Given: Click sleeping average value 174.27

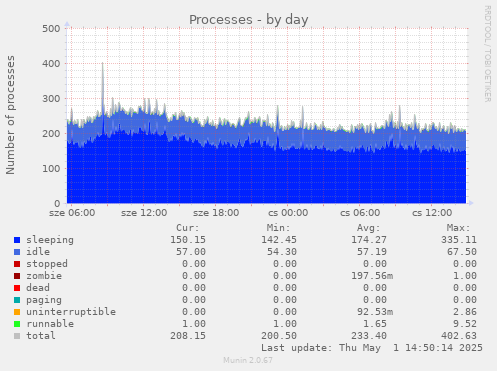Looking at the screenshot, I should pos(369,240).
